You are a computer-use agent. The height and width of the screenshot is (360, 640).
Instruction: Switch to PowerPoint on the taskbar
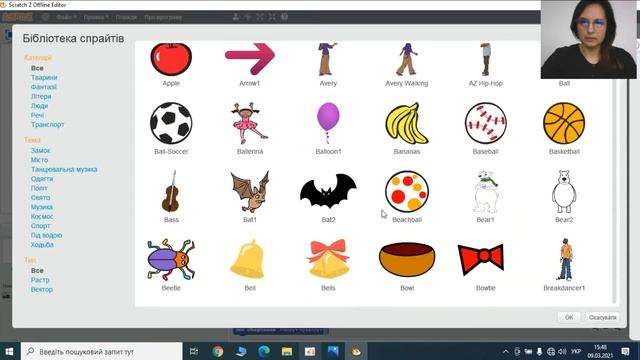click(310, 351)
